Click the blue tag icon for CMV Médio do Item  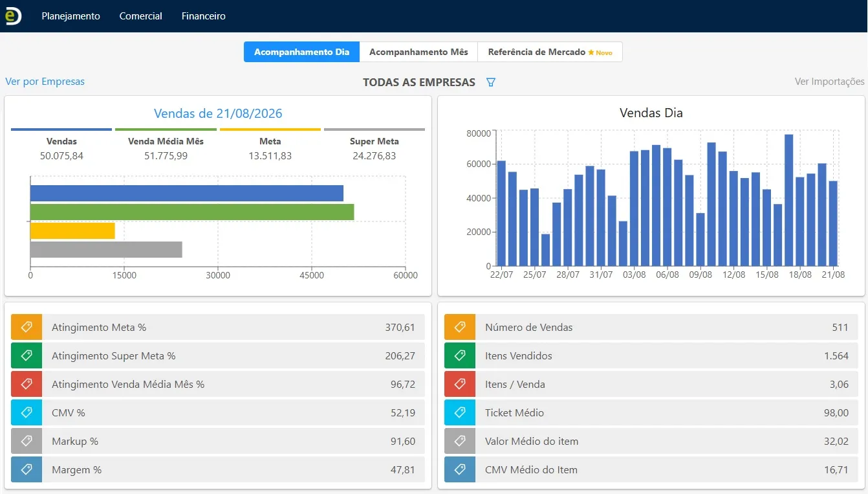coord(460,469)
